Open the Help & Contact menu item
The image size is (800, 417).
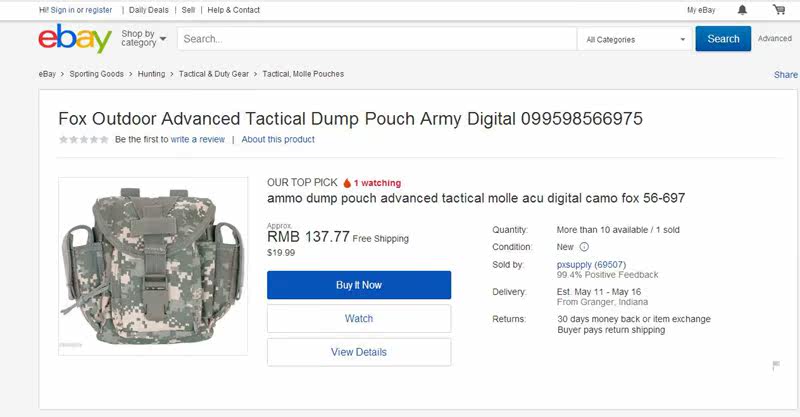coord(232,10)
